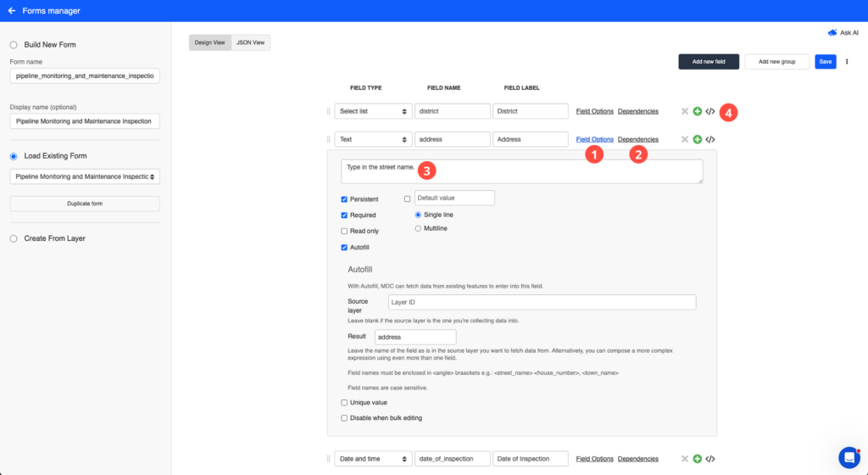
Task: View code for the address field
Action: point(710,139)
